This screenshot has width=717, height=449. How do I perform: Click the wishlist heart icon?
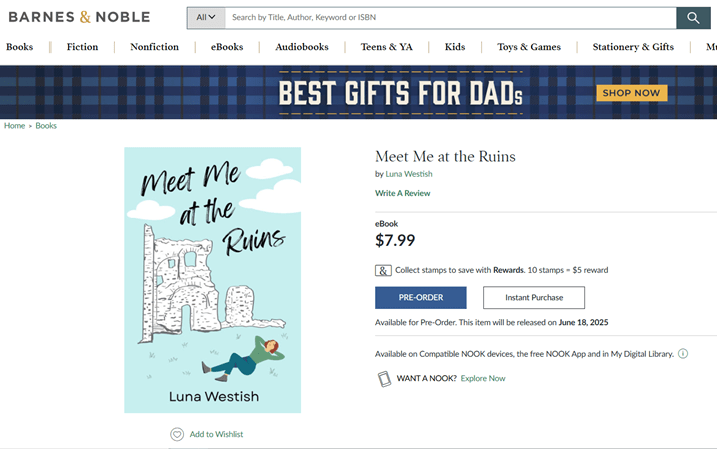pyautogui.click(x=177, y=434)
